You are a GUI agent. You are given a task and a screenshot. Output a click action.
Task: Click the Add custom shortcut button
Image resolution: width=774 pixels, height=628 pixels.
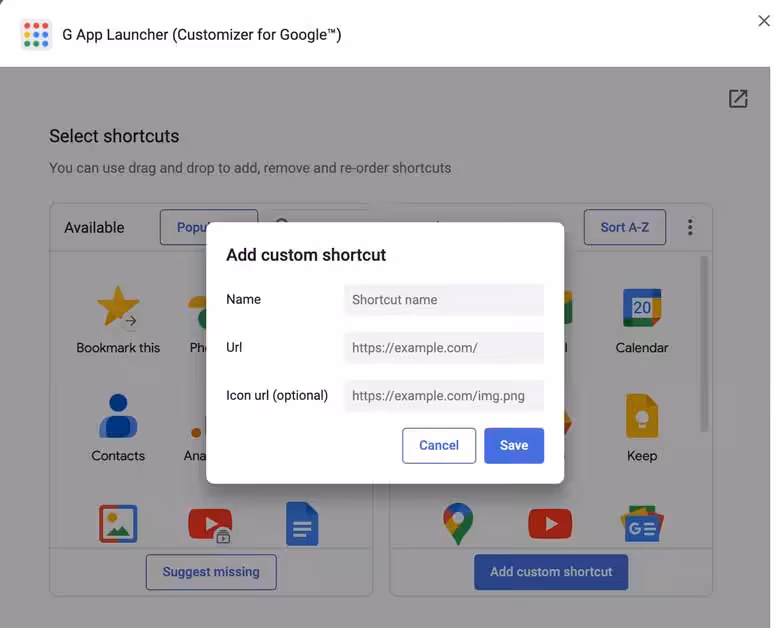tap(551, 572)
